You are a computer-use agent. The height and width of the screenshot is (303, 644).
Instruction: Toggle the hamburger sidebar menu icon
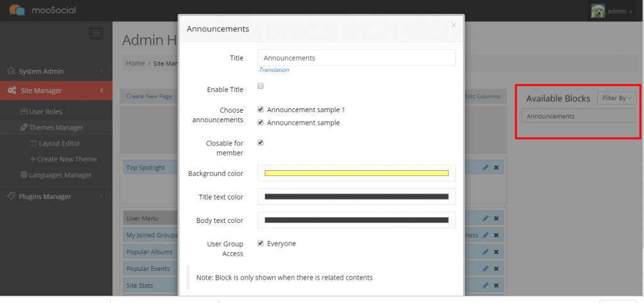(96, 33)
